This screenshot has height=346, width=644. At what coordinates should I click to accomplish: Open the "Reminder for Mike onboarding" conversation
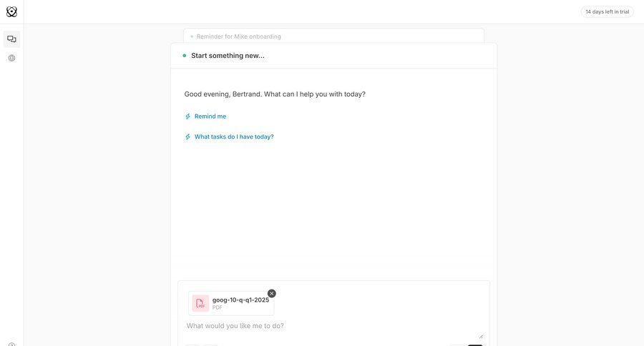click(239, 36)
